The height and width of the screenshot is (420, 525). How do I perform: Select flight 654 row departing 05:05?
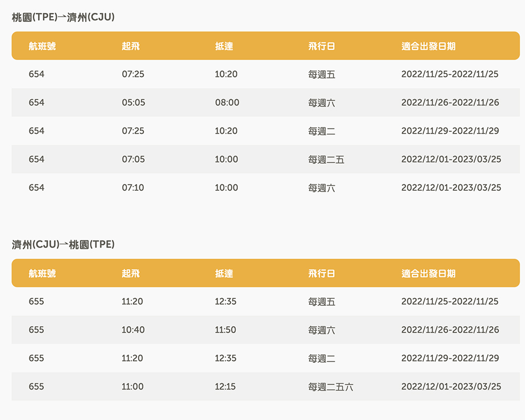click(x=266, y=102)
